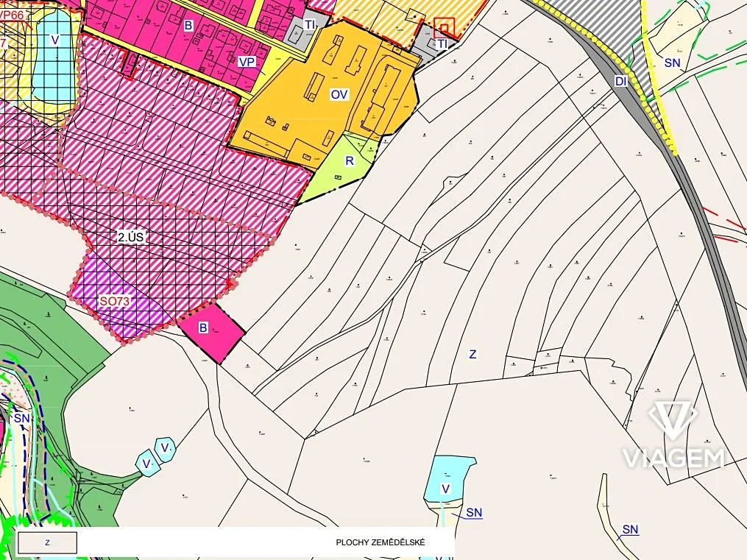Click the 2.ÚS label in hatched area
The height and width of the screenshot is (560, 747).
point(132,238)
